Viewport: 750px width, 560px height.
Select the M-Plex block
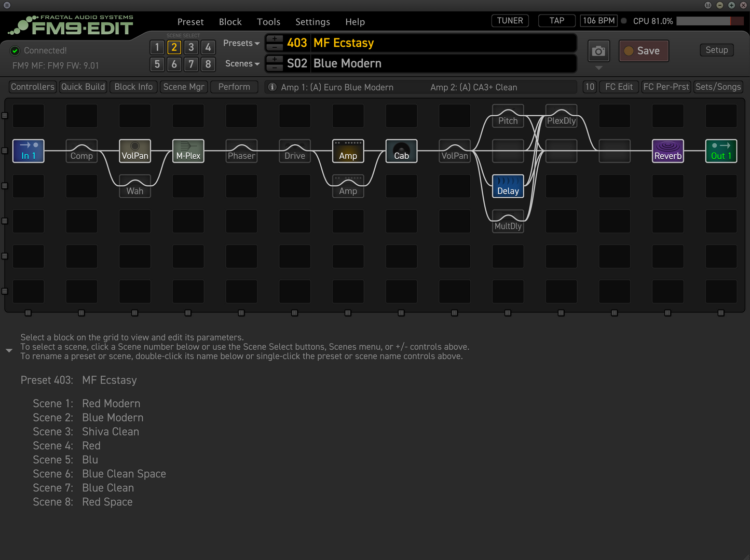tap(188, 151)
